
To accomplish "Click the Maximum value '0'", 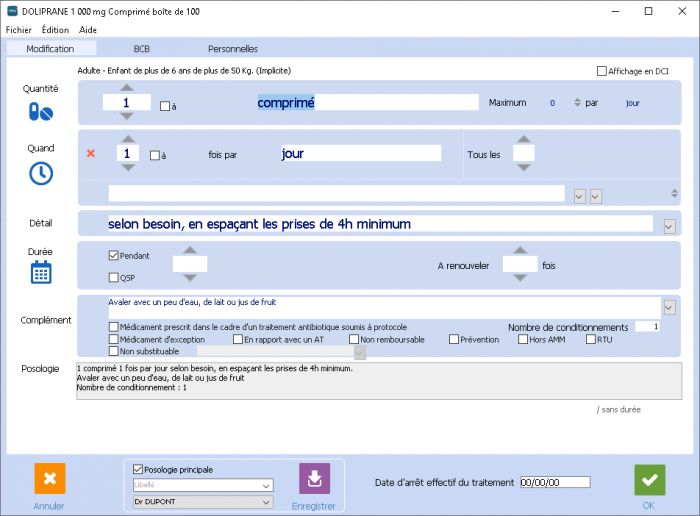I will pyautogui.click(x=552, y=103).
